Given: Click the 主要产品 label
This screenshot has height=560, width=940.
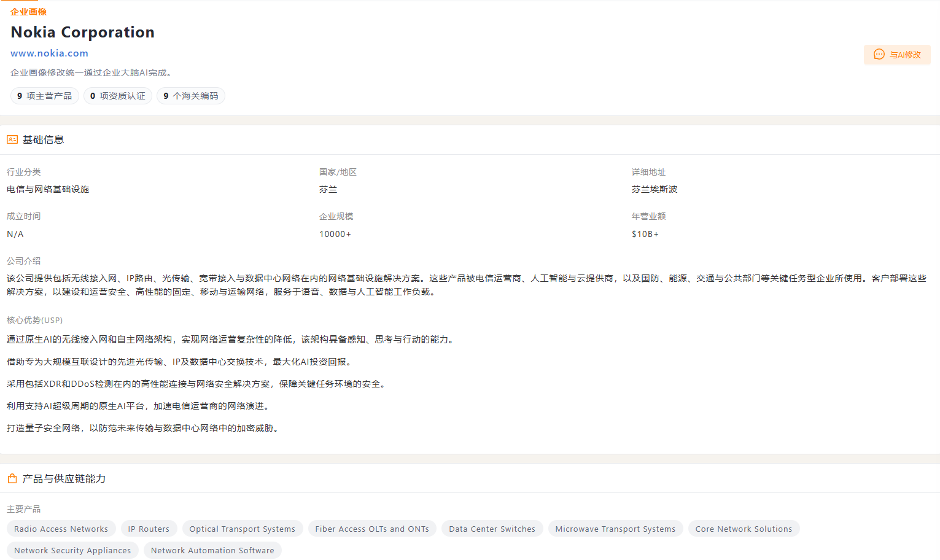Looking at the screenshot, I should (23, 509).
